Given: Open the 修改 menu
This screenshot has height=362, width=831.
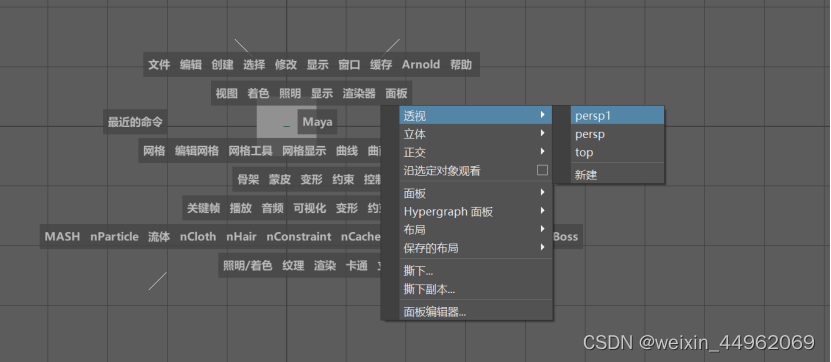Looking at the screenshot, I should point(286,65).
